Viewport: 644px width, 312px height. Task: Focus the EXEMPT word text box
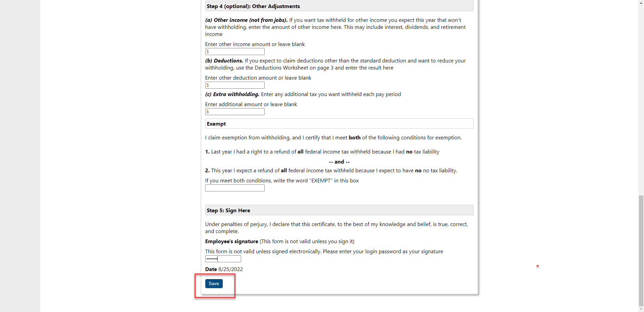[235, 188]
